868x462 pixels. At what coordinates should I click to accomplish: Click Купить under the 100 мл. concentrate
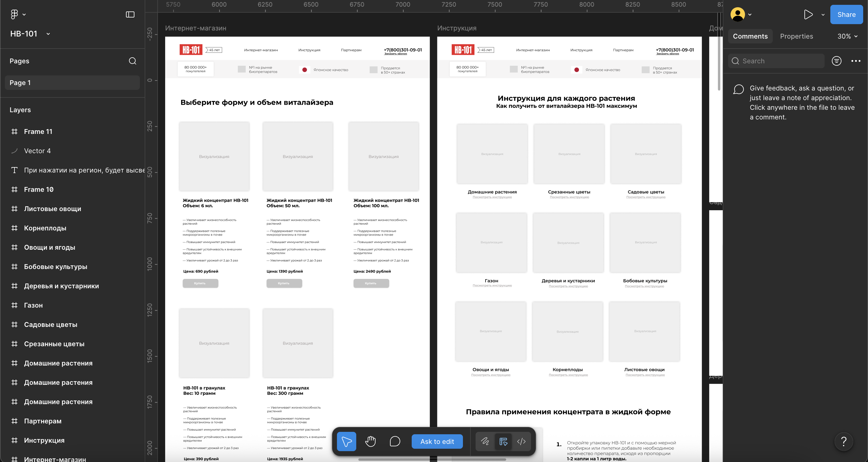point(371,283)
